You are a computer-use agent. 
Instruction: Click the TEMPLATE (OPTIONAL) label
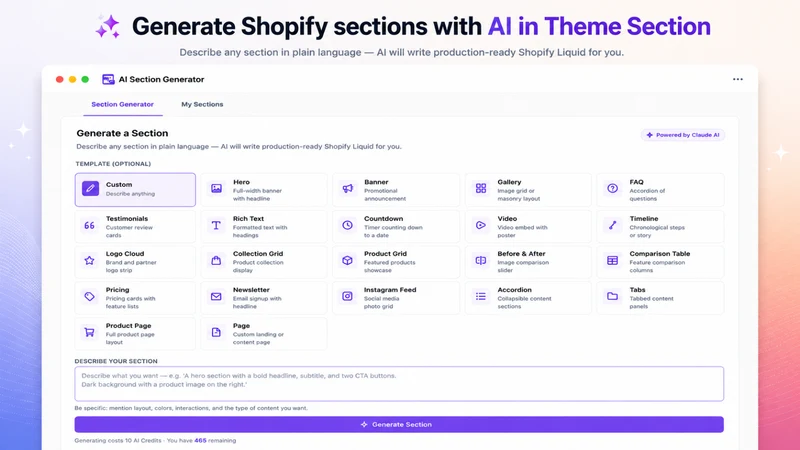click(x=113, y=164)
